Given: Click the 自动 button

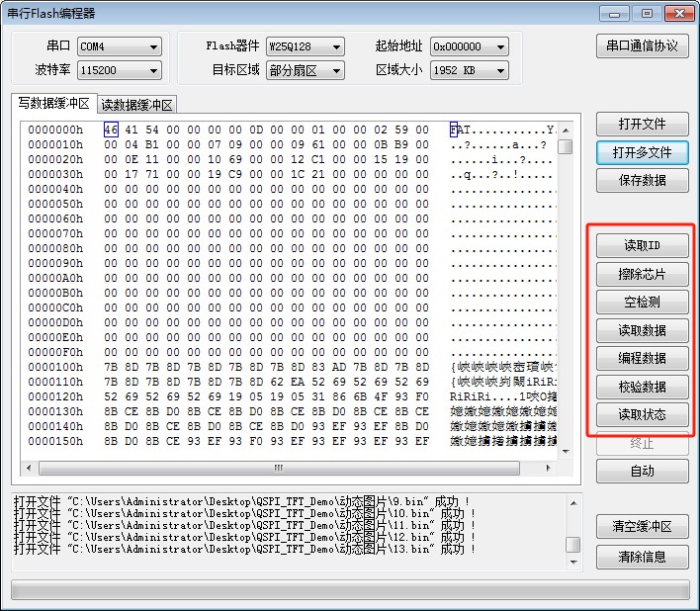Looking at the screenshot, I should (642, 472).
